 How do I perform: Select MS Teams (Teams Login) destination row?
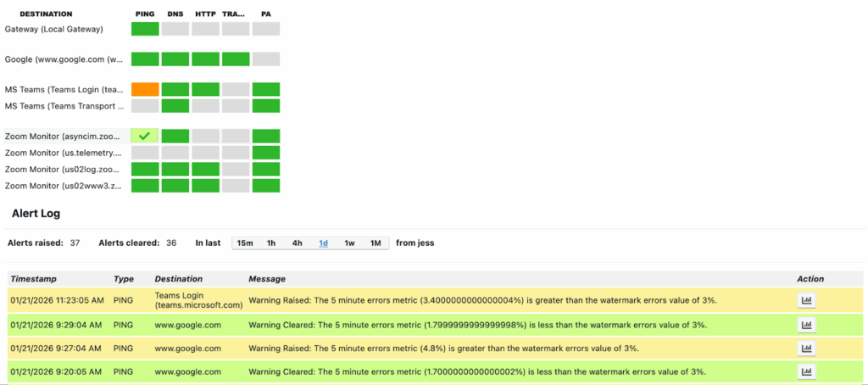64,89
